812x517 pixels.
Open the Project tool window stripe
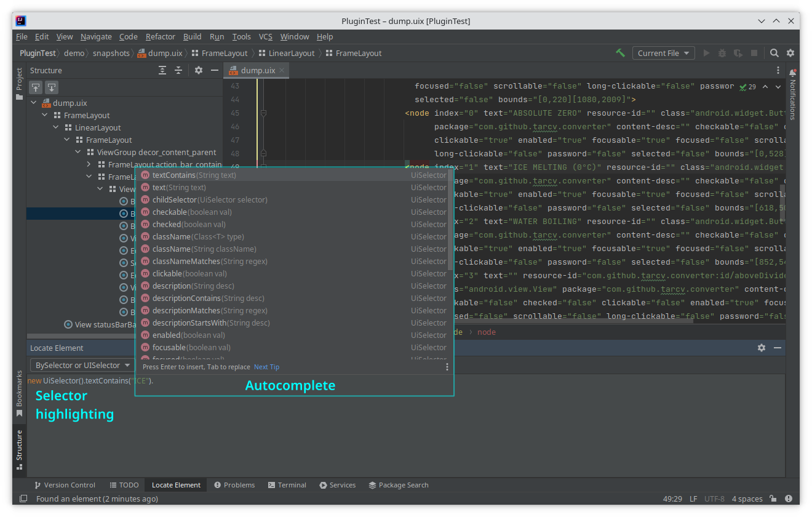click(x=19, y=84)
